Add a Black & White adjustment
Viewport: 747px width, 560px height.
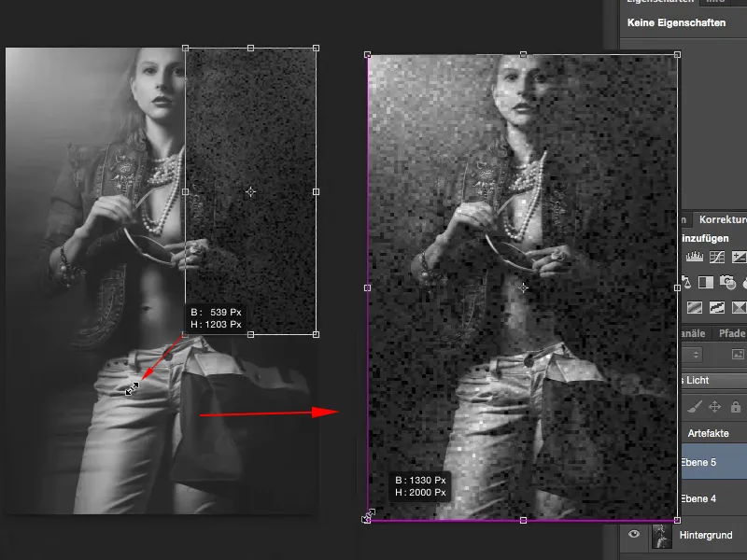click(x=706, y=283)
